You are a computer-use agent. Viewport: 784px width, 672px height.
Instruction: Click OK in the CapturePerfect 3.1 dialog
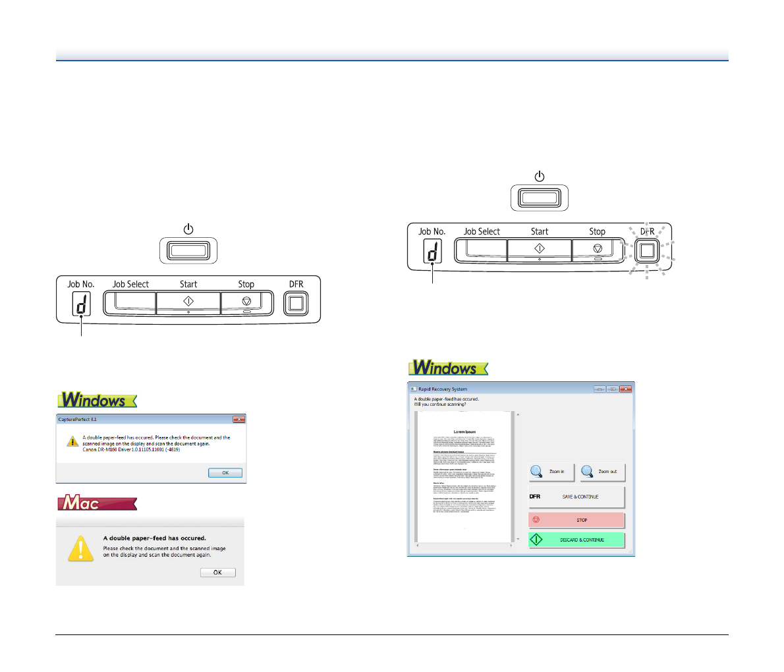pyautogui.click(x=225, y=473)
